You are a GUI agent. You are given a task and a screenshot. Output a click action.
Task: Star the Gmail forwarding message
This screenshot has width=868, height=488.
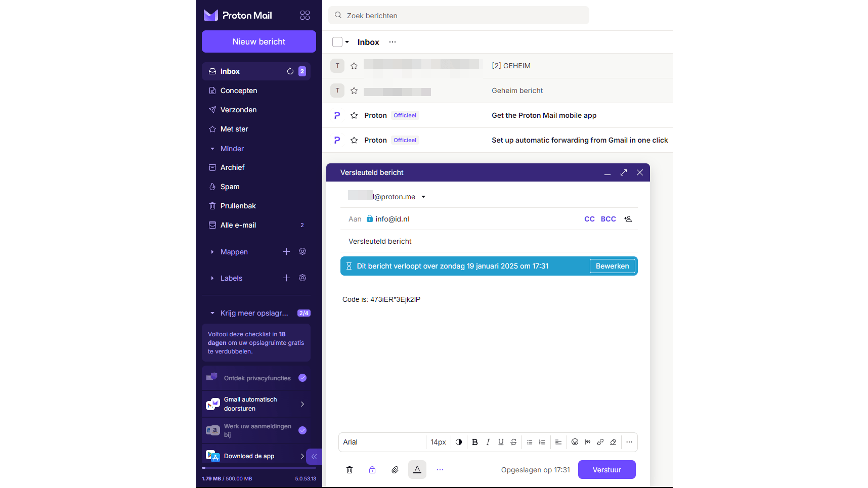point(354,140)
